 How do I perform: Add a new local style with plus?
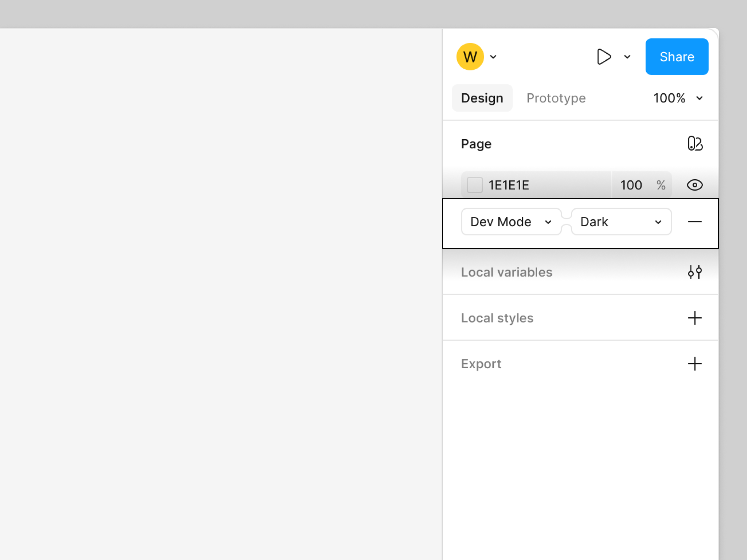(x=694, y=318)
